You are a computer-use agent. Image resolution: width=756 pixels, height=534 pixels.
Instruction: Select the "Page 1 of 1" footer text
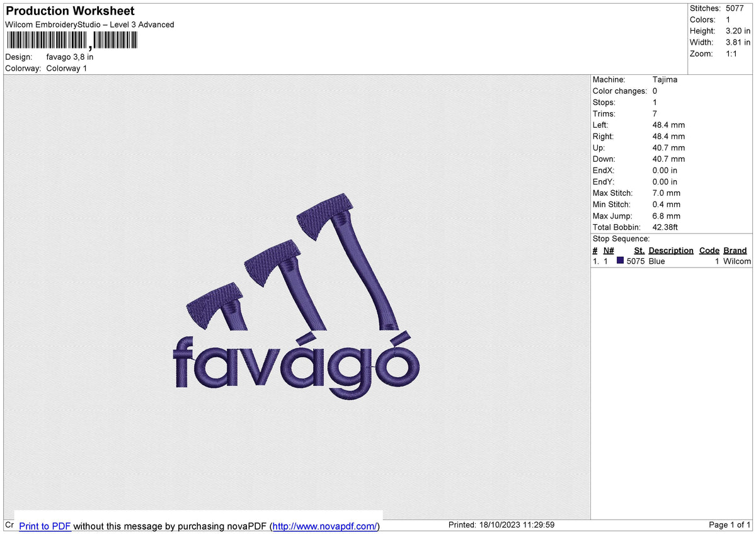coord(730,525)
